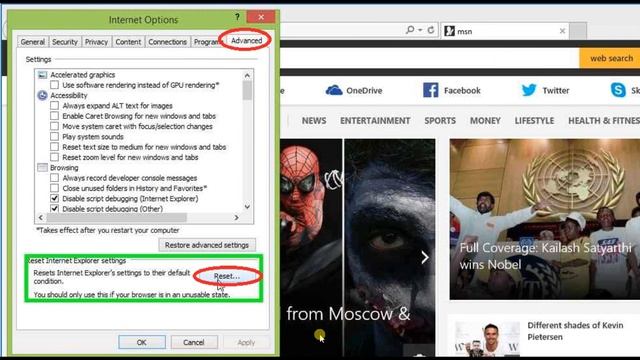Open MONEY section on MSN
This screenshot has height=360, width=640.
(485, 121)
